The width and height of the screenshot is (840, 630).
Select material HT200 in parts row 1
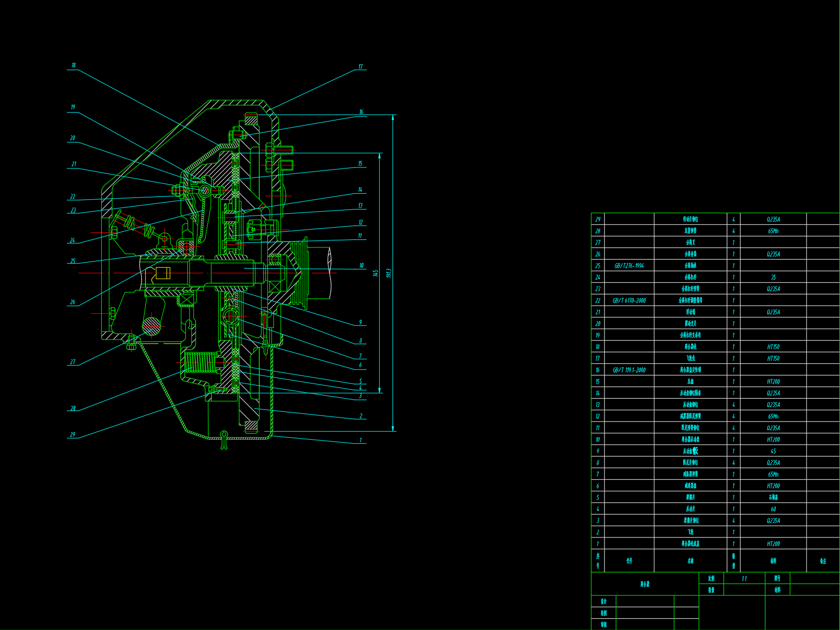[773, 544]
